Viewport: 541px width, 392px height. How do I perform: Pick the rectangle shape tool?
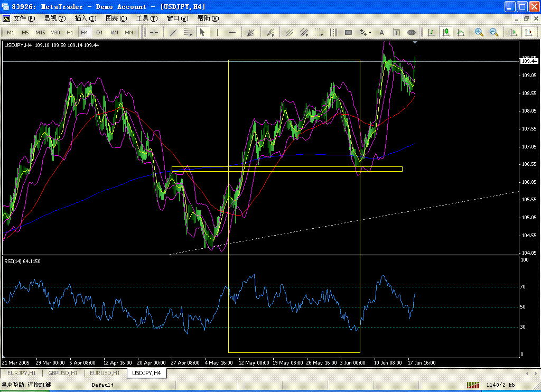349,32
